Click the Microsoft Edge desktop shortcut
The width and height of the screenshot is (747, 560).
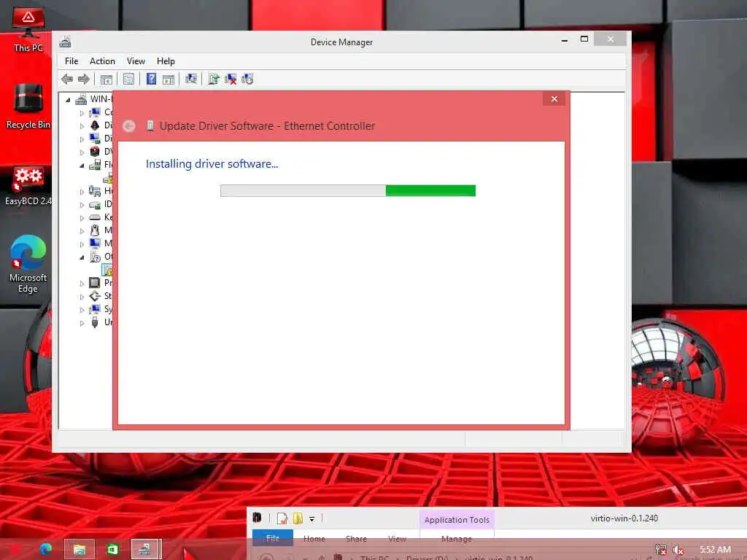point(28,264)
